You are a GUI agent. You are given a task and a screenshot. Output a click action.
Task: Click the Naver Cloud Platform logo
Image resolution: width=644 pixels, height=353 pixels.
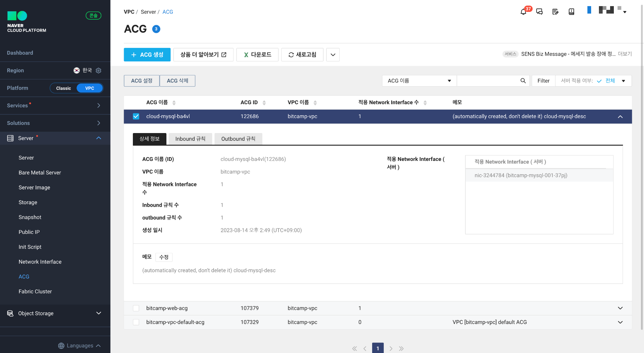click(27, 22)
